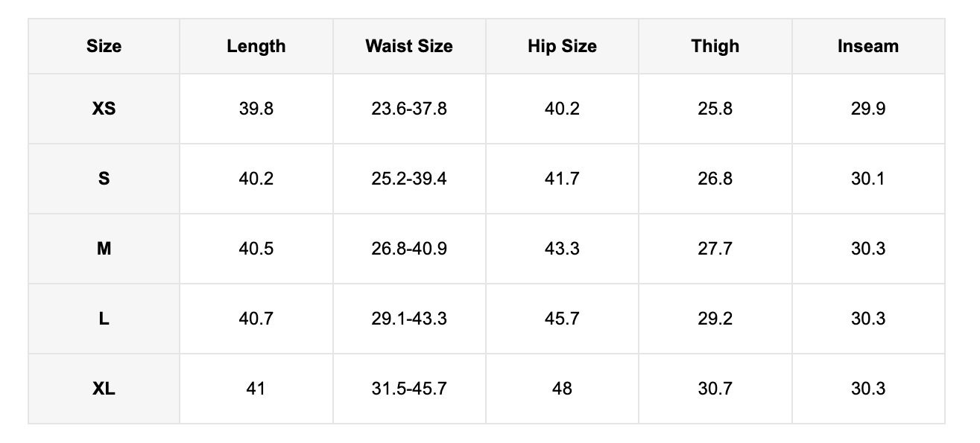The width and height of the screenshot is (980, 443).
Task: Click the 31.5-45.7 waist size cell
Action: click(409, 389)
